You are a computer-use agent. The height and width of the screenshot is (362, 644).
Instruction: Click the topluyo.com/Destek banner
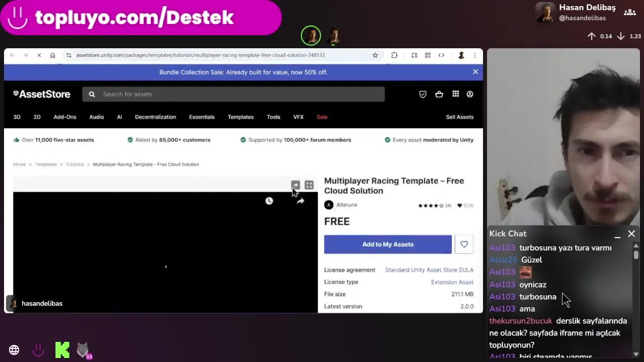coord(140,18)
